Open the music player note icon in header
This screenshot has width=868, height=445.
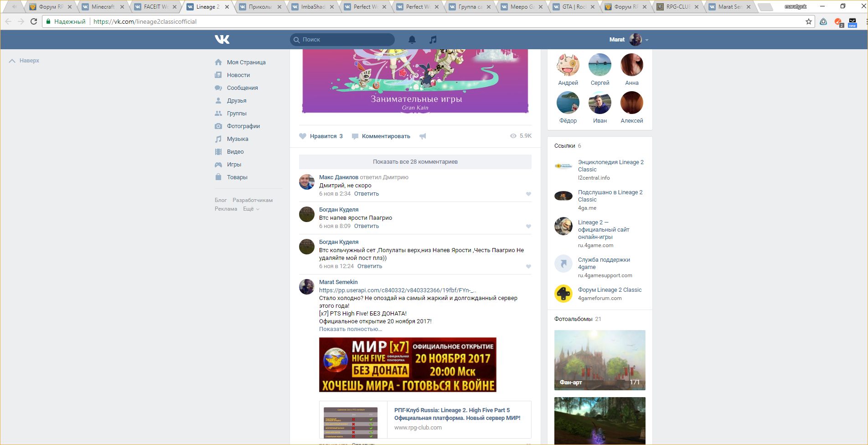click(433, 40)
